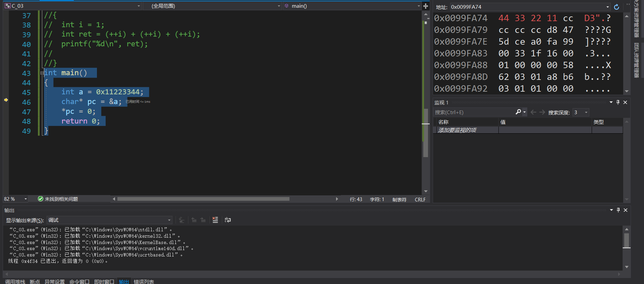This screenshot has height=284, width=644.
Task: Open the zoom level 82 % dropdown
Action: pos(25,199)
